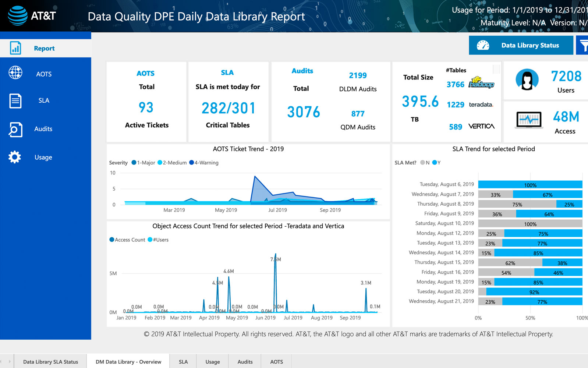Click the Hadoop elephant logo
This screenshot has width=588, height=368.
click(x=481, y=83)
